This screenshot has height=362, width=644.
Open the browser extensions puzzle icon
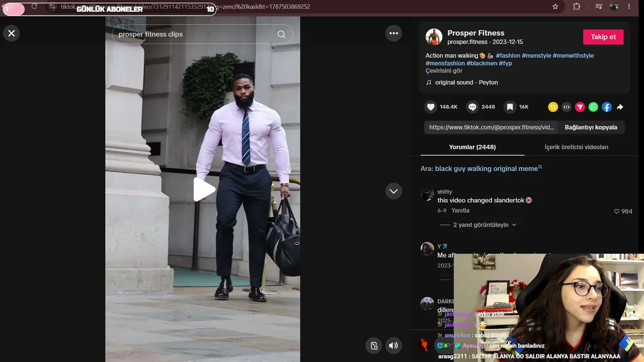(x=577, y=7)
